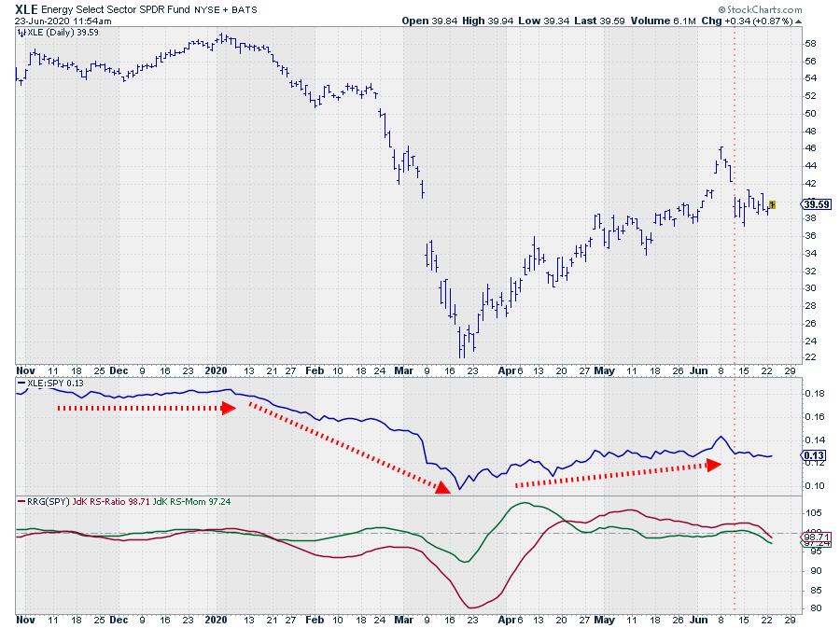Click the XLE ticker symbol in the header
Screen dimensions: 840x628
pos(26,9)
